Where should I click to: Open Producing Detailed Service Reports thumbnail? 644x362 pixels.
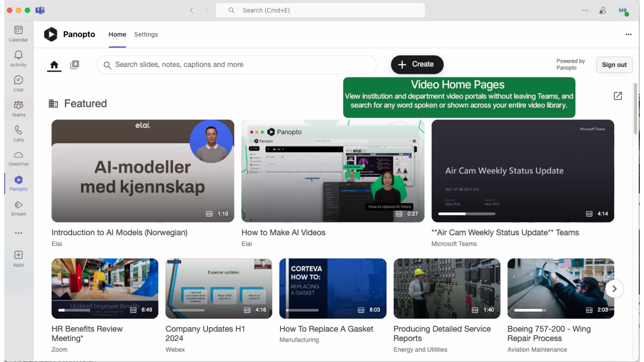click(x=447, y=288)
